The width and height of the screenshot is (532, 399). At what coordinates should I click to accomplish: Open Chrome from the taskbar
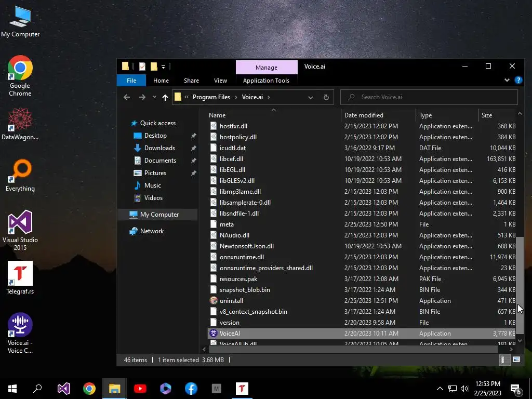(89, 389)
